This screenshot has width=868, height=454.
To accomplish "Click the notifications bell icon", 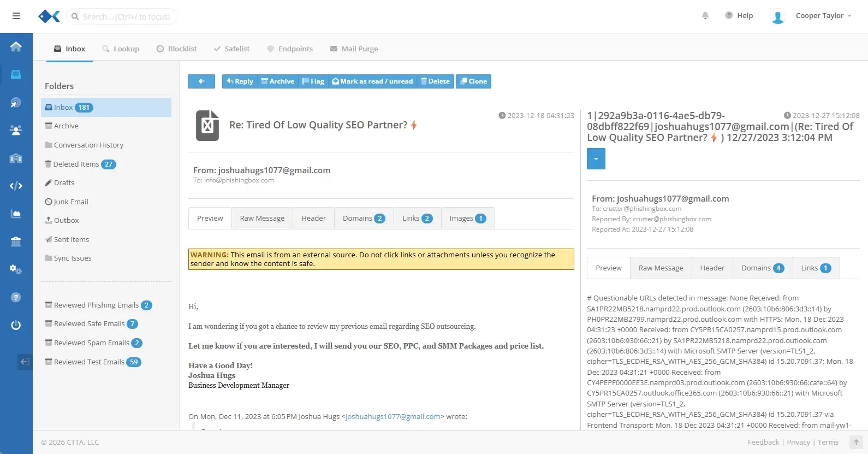I will [x=705, y=16].
